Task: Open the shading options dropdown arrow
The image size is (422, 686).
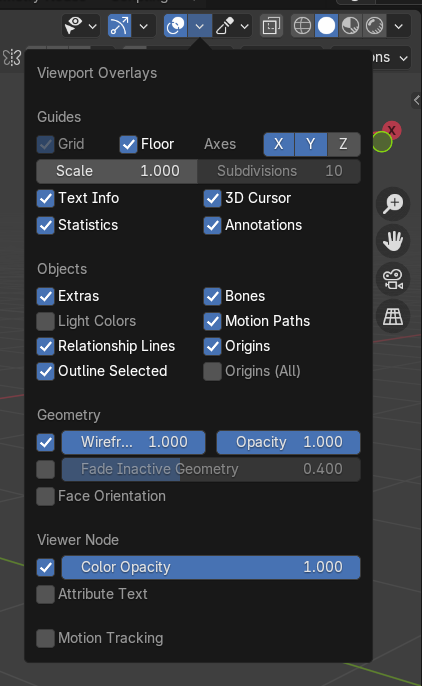Action: (x=399, y=26)
